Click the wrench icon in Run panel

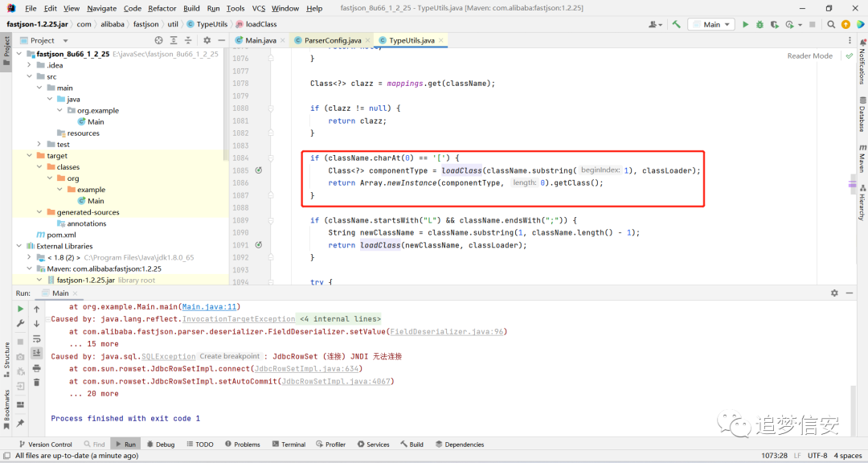tap(20, 323)
